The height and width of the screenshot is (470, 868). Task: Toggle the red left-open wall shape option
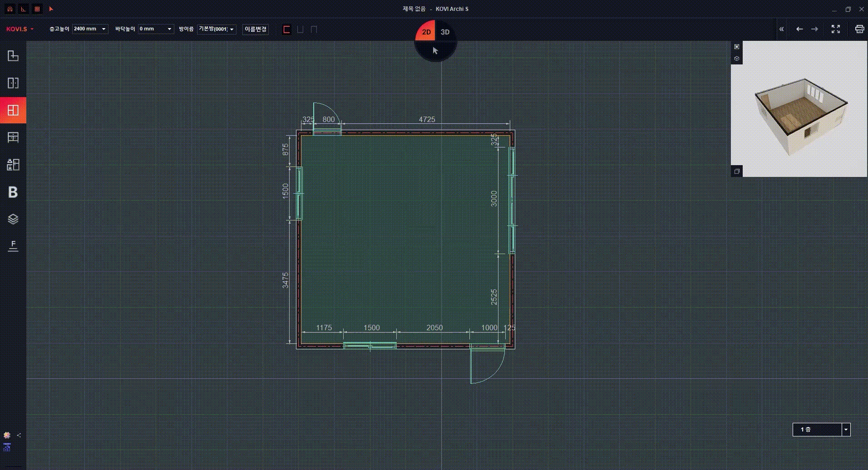click(x=286, y=29)
